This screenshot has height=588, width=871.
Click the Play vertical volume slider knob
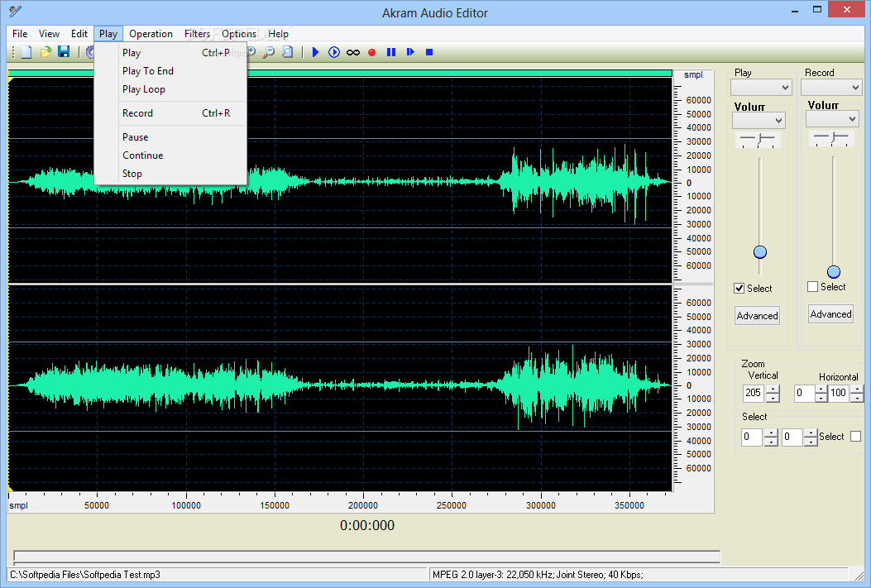(760, 252)
